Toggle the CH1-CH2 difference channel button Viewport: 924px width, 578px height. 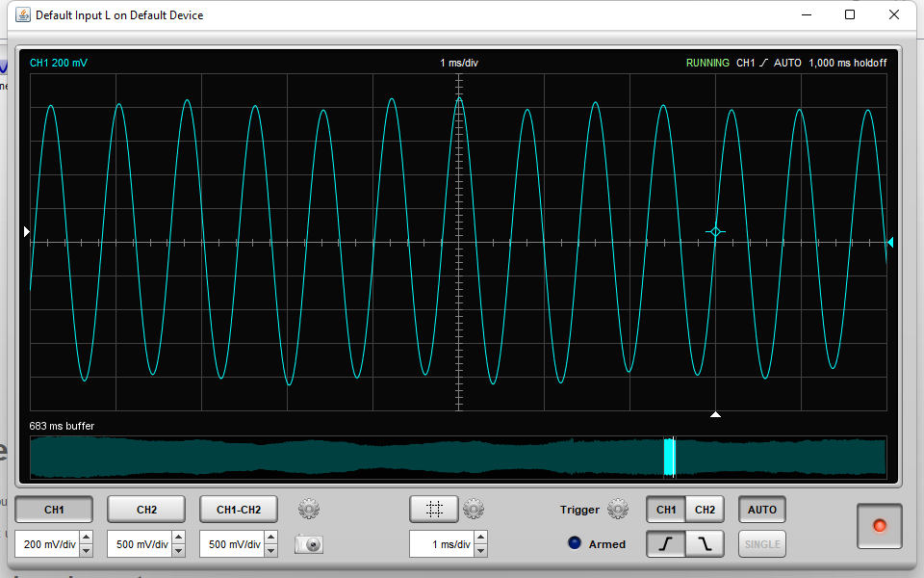point(239,510)
